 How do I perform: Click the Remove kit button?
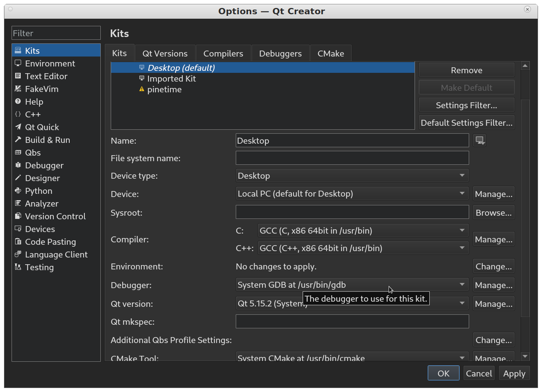[x=467, y=70]
